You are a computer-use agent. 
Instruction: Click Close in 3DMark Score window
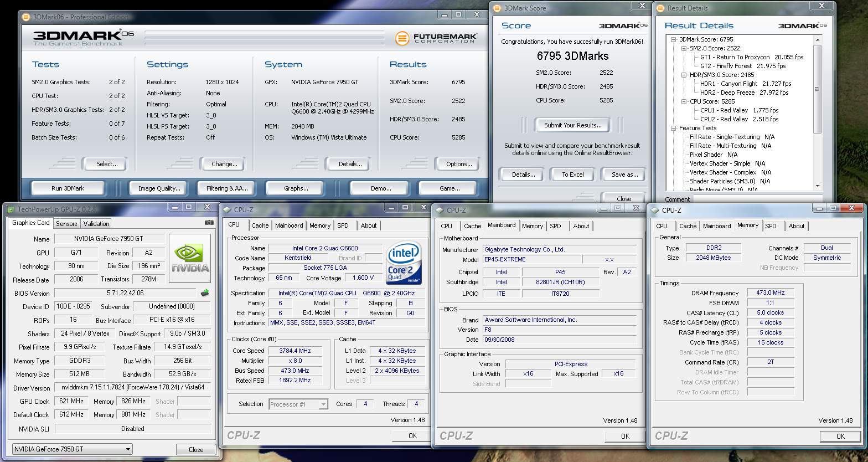pos(624,198)
